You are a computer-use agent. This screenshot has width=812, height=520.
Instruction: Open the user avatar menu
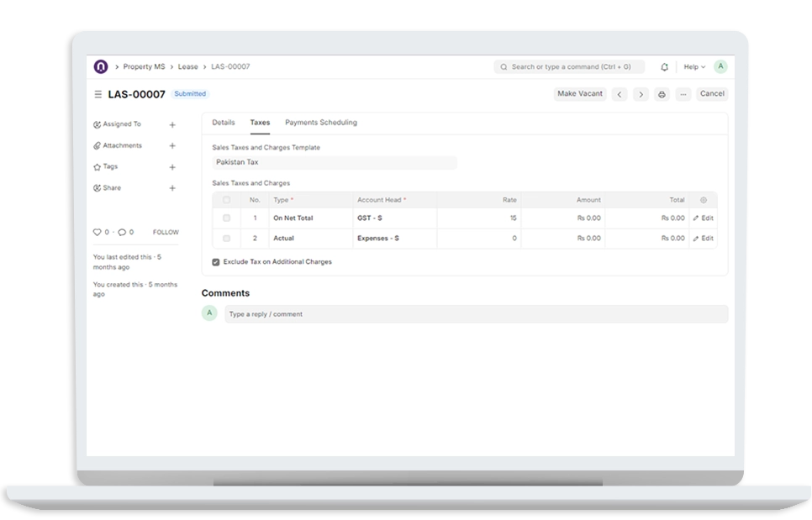(x=720, y=66)
